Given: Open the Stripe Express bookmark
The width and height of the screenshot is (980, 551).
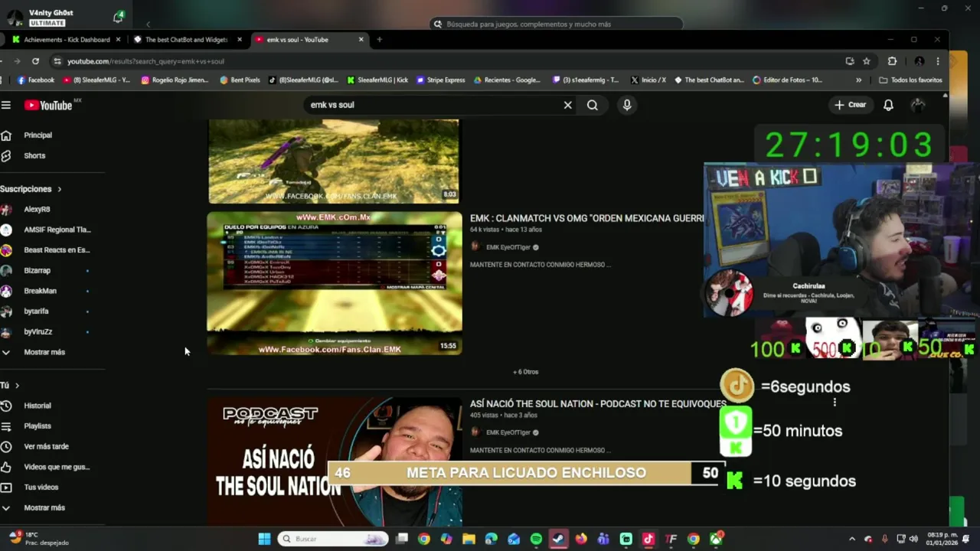Looking at the screenshot, I should click(440, 80).
